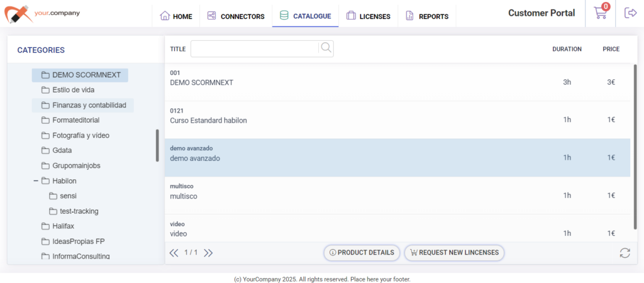This screenshot has width=644, height=283.
Task: Select the video product row
Action: coord(397,228)
